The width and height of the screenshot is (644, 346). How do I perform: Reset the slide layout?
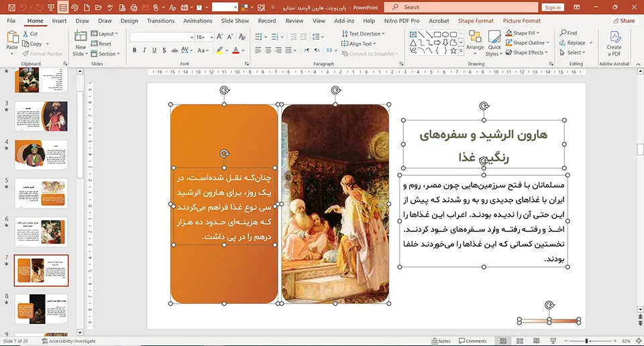[101, 44]
